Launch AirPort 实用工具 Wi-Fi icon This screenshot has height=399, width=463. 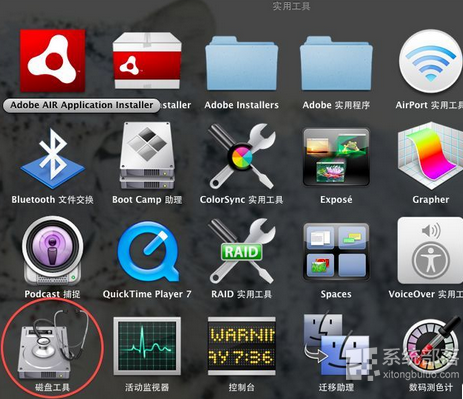(431, 61)
